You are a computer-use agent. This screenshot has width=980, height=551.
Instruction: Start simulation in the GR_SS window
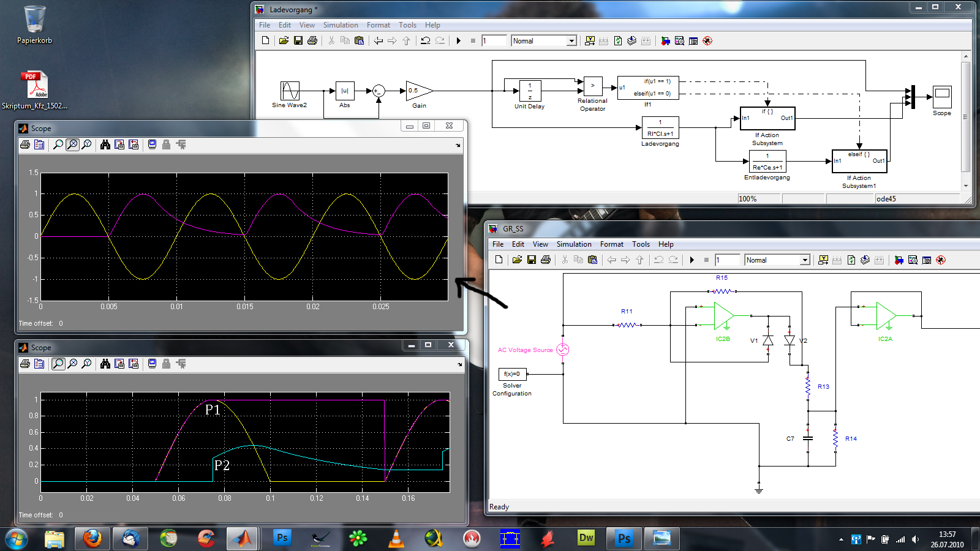(692, 260)
